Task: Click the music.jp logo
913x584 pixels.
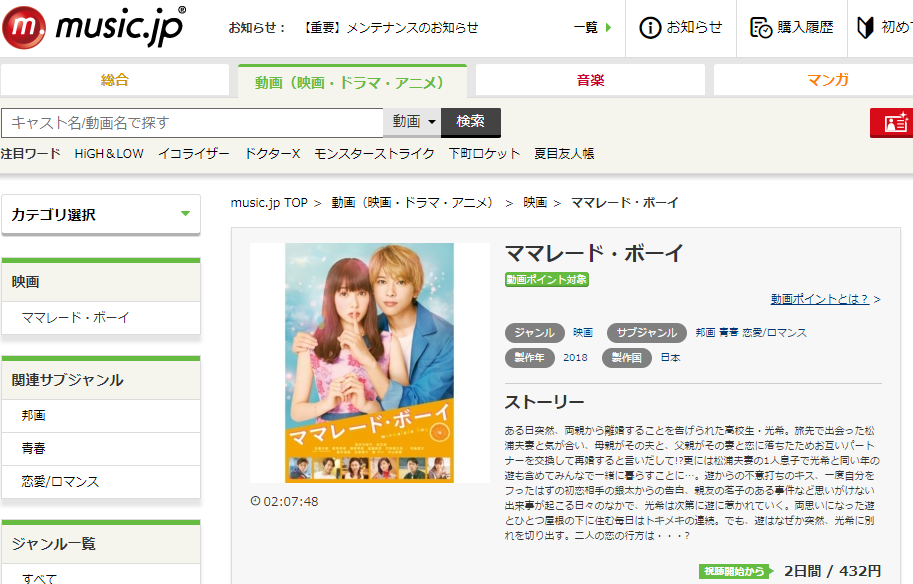Action: click(x=94, y=27)
